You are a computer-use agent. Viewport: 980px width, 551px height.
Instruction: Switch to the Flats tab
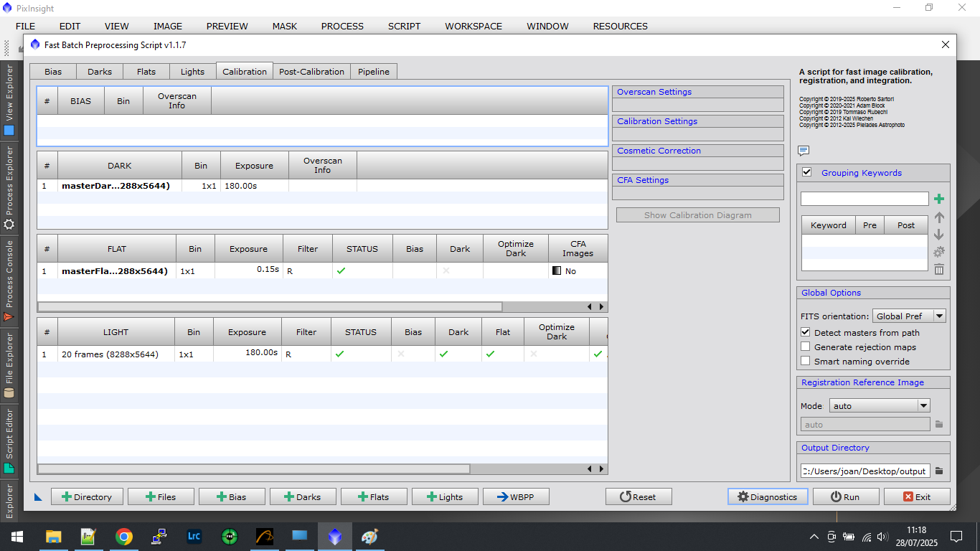pos(146,72)
